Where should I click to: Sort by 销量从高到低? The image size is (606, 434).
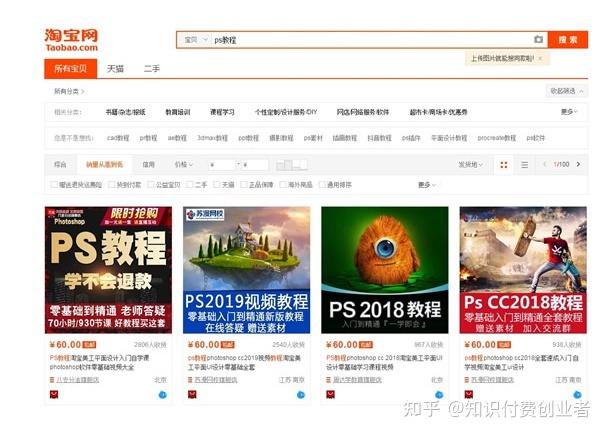tap(104, 164)
